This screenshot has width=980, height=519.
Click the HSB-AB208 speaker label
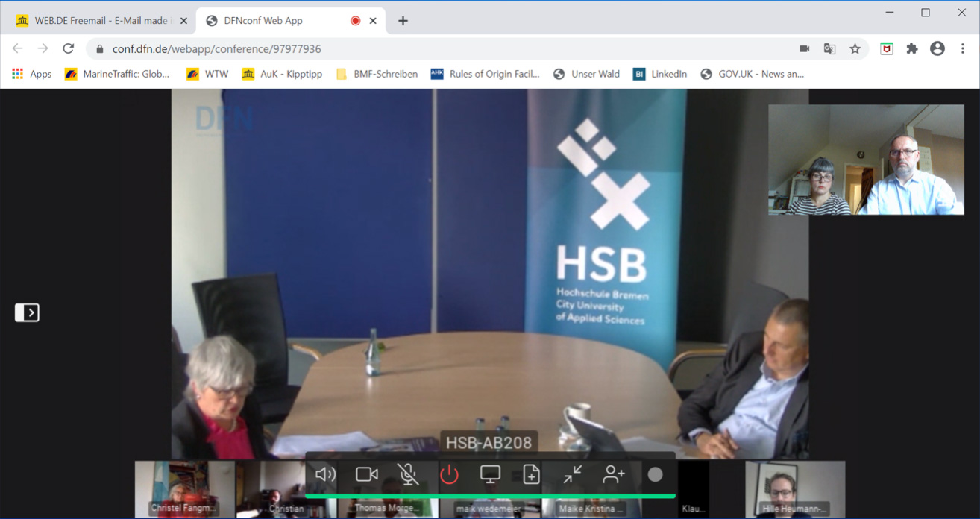coord(489,442)
